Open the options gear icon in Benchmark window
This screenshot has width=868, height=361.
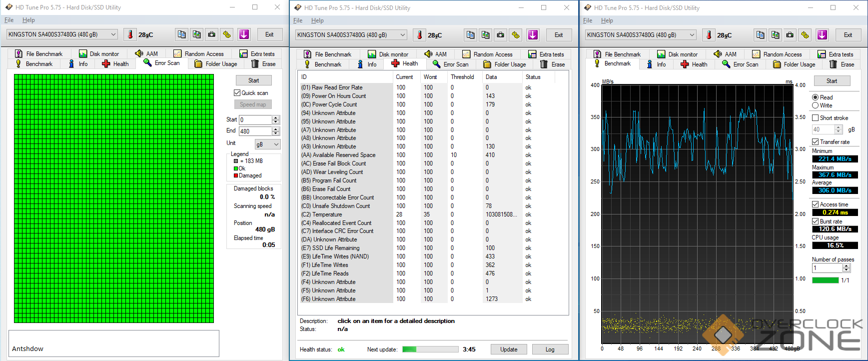pos(805,35)
